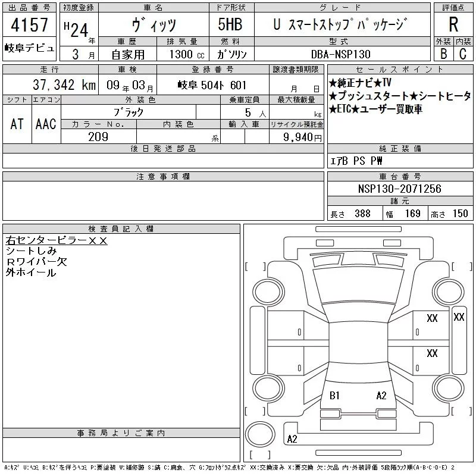Select the note 外ホイール
This screenshot has height=476, width=476.
click(x=31, y=273)
